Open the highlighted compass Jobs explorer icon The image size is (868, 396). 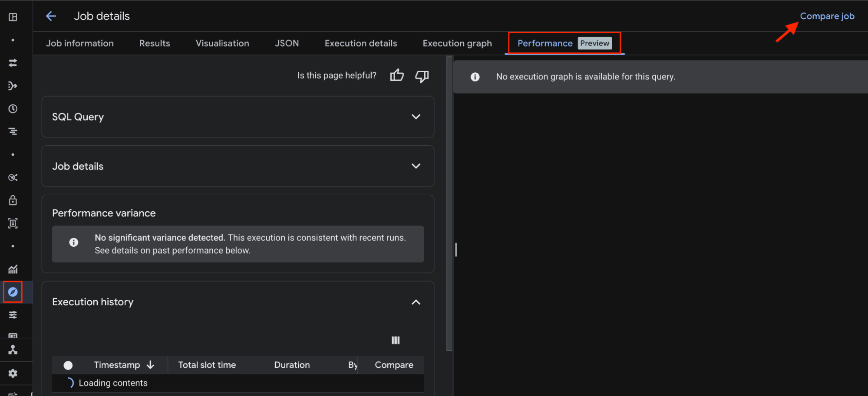(x=13, y=292)
